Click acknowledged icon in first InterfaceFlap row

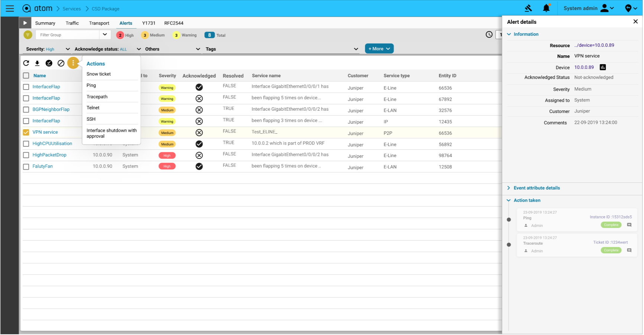coord(199,87)
